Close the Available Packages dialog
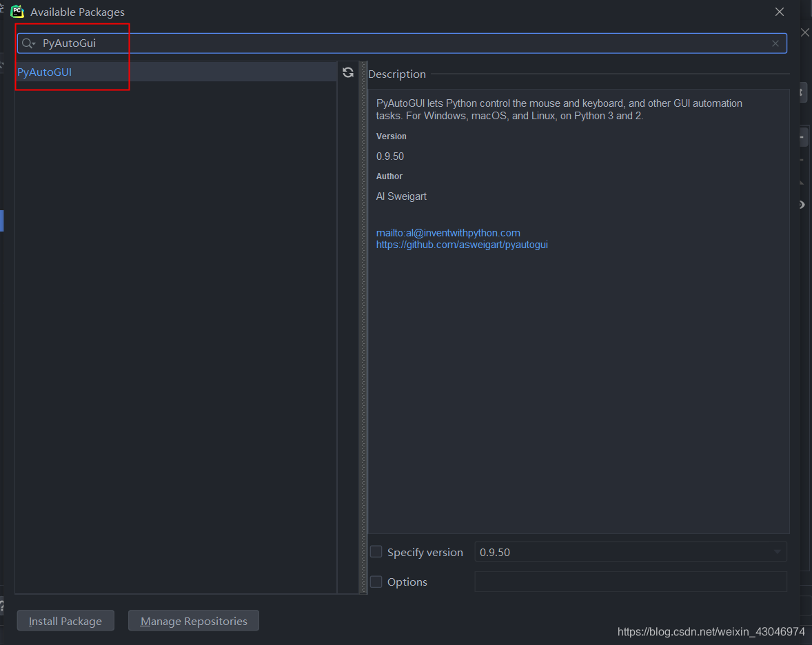 780,12
